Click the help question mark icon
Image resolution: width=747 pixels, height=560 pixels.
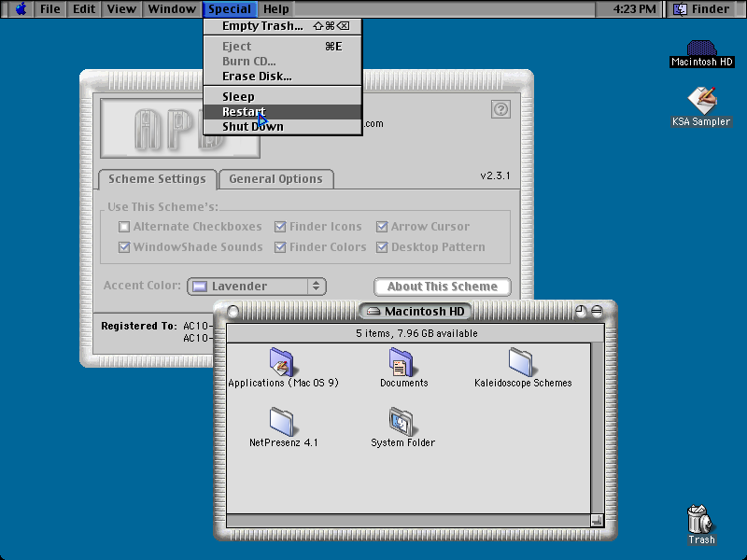click(500, 109)
